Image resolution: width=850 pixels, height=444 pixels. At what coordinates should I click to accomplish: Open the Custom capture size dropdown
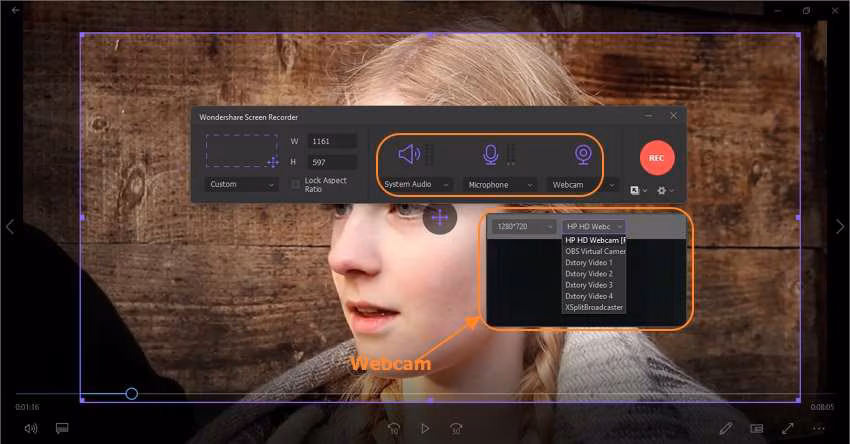tap(241, 184)
